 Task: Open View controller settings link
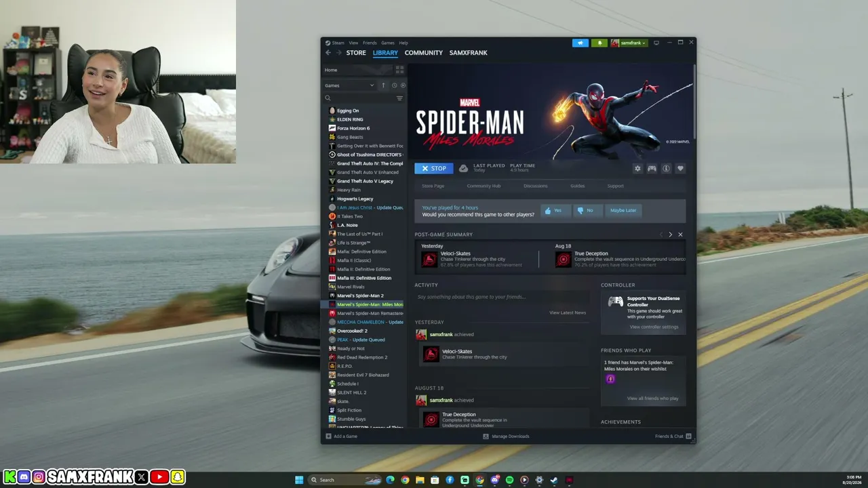tap(654, 327)
